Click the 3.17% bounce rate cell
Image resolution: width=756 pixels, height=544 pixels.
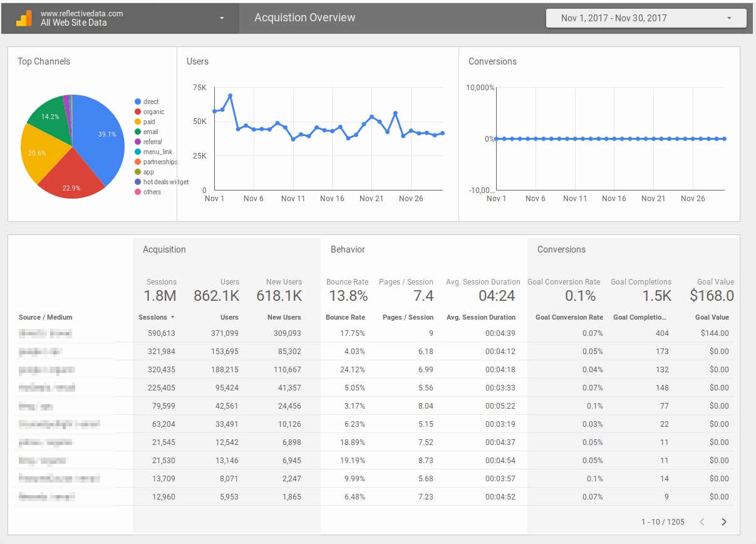pyautogui.click(x=353, y=406)
